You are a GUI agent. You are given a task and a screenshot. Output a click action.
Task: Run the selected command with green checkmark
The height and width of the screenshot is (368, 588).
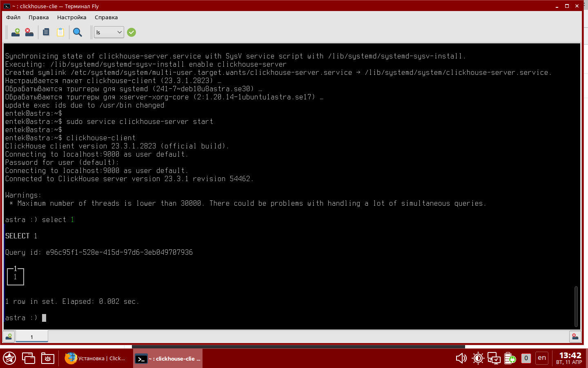coord(131,32)
